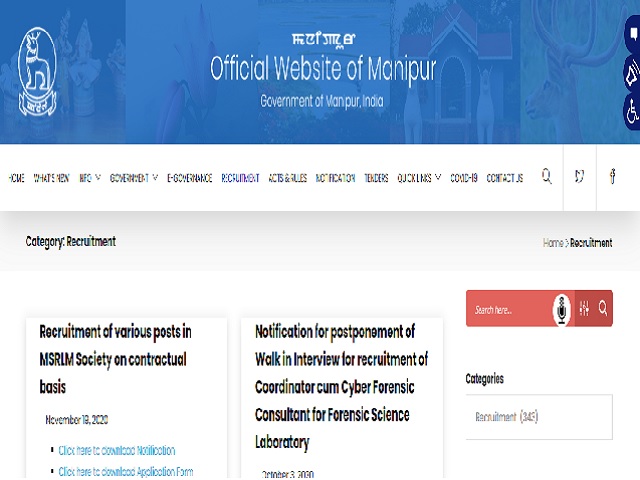Open the Twitter icon link

click(579, 176)
